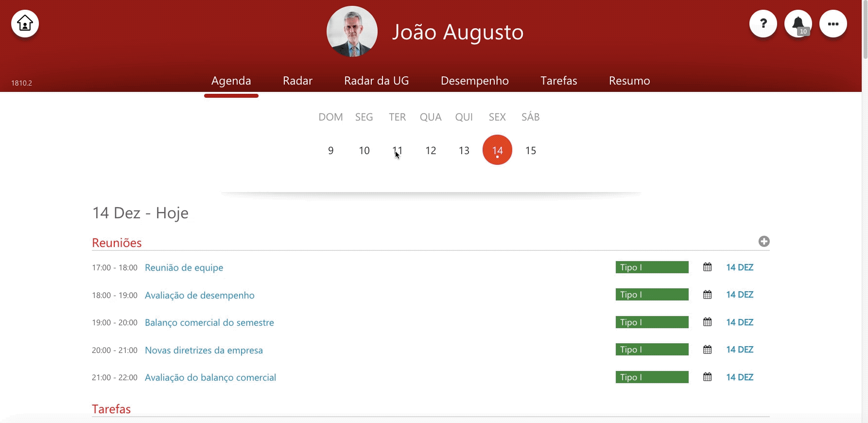Open the Resumo tab

click(629, 81)
